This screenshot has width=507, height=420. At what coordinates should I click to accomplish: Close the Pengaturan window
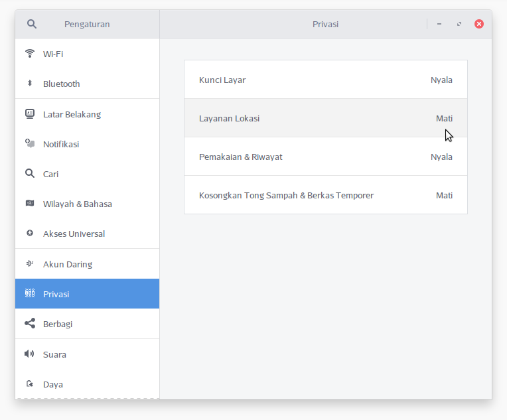tap(478, 24)
